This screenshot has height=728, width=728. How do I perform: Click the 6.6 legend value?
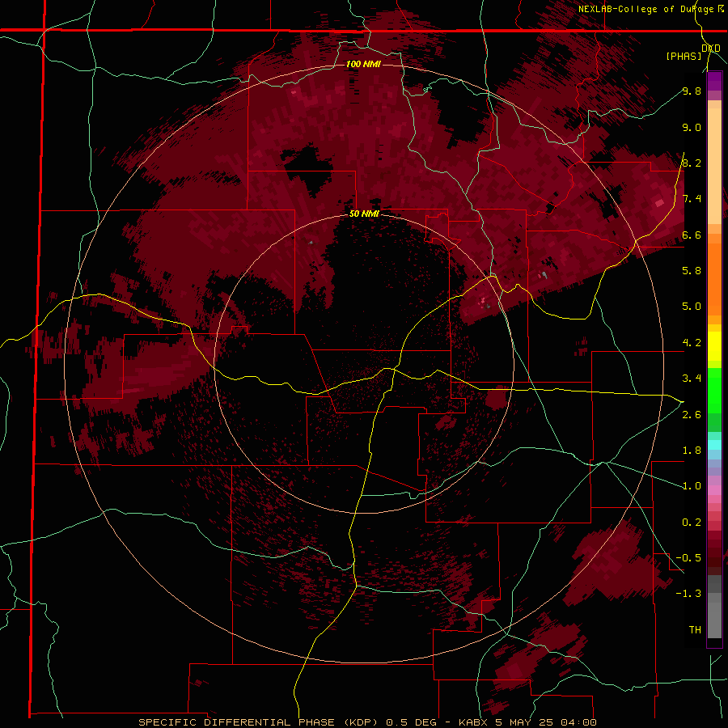click(x=692, y=235)
